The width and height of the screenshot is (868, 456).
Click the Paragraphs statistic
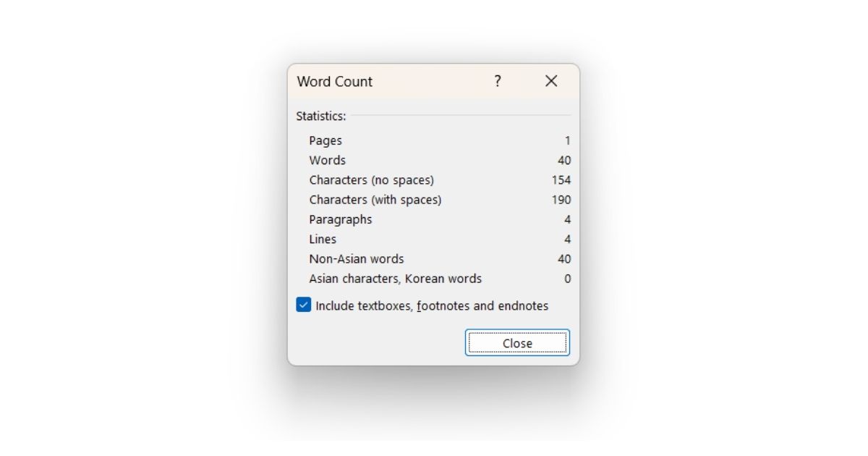pos(341,219)
